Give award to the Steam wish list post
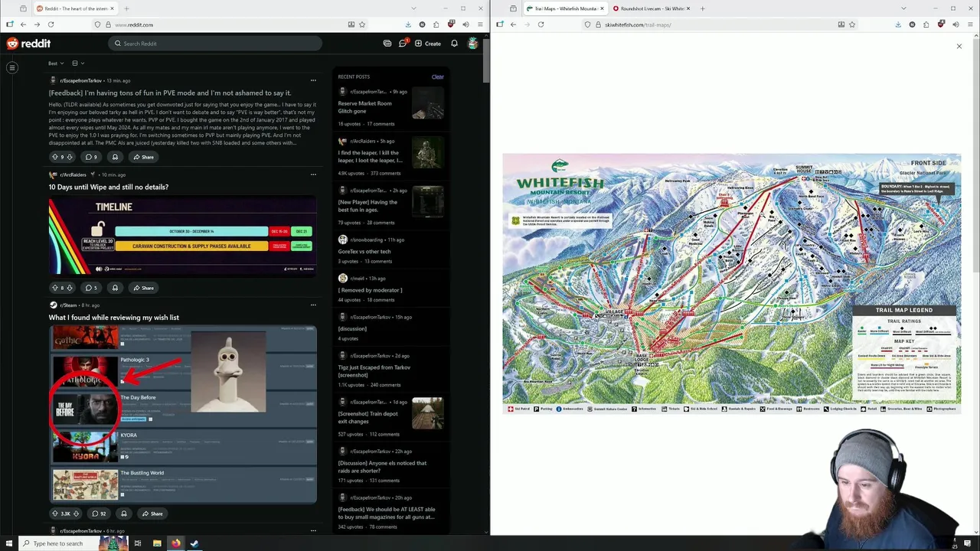Image resolution: width=980 pixels, height=551 pixels. pyautogui.click(x=124, y=514)
